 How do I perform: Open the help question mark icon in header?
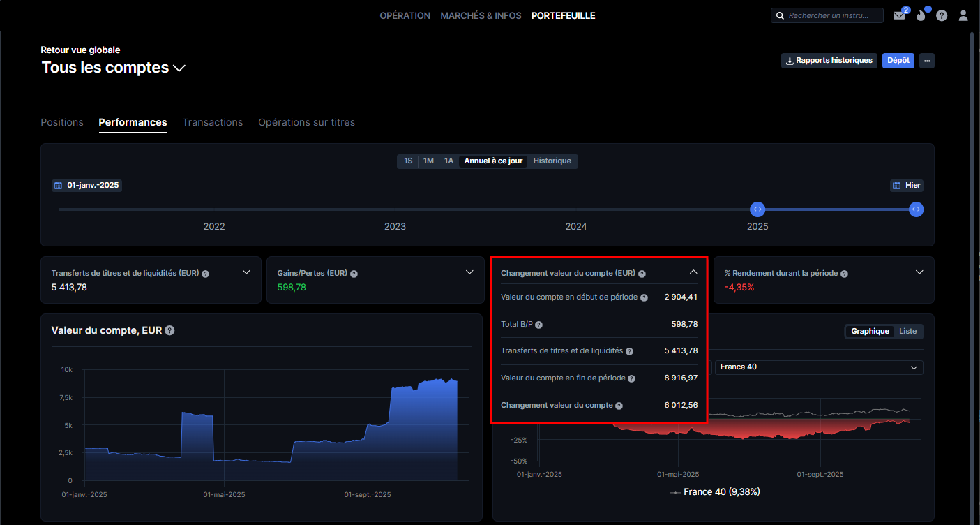point(942,15)
